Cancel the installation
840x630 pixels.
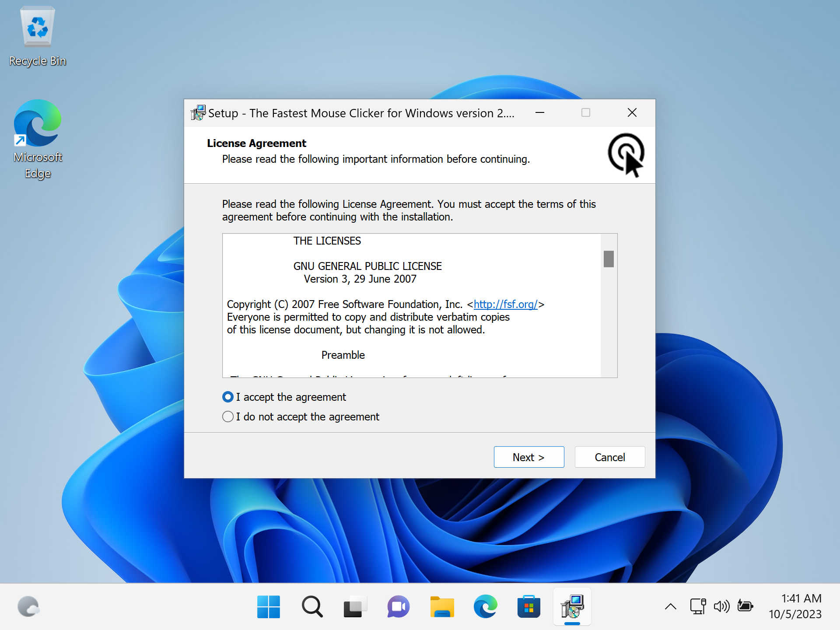[609, 457]
